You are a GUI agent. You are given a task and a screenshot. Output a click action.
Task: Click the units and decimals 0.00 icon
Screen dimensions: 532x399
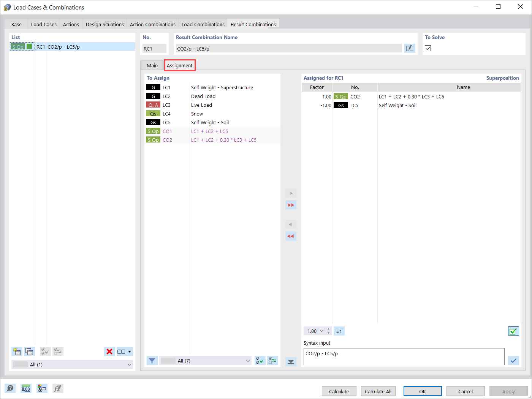[26, 388]
